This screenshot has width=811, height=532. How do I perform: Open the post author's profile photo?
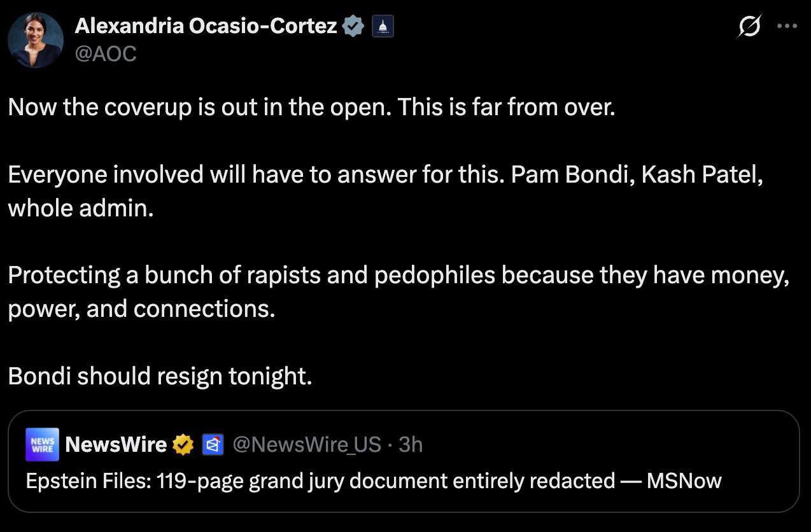(35, 39)
